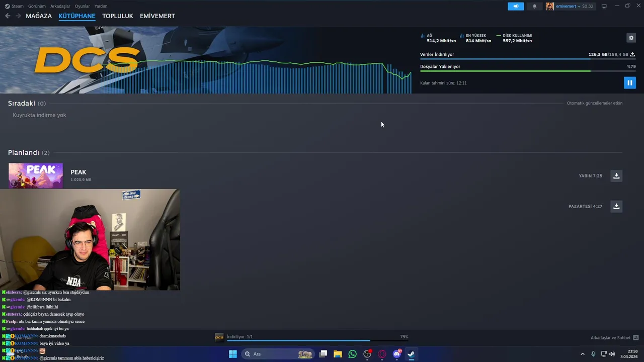Click the Sıradaki section heading
Viewport: 644px width, 362px height.
tap(22, 103)
